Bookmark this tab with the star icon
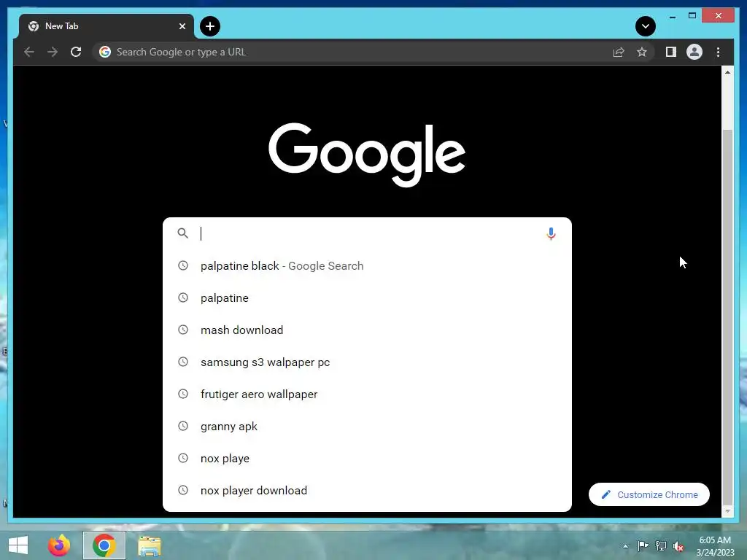 [642, 52]
